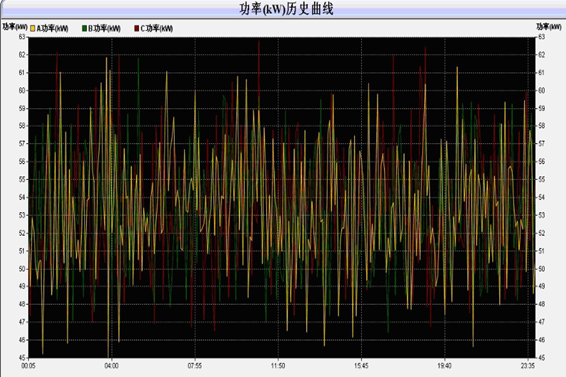Screen dimensions: 566x377
Task: Select the A功率(kW) legend label
Action: tap(52, 28)
